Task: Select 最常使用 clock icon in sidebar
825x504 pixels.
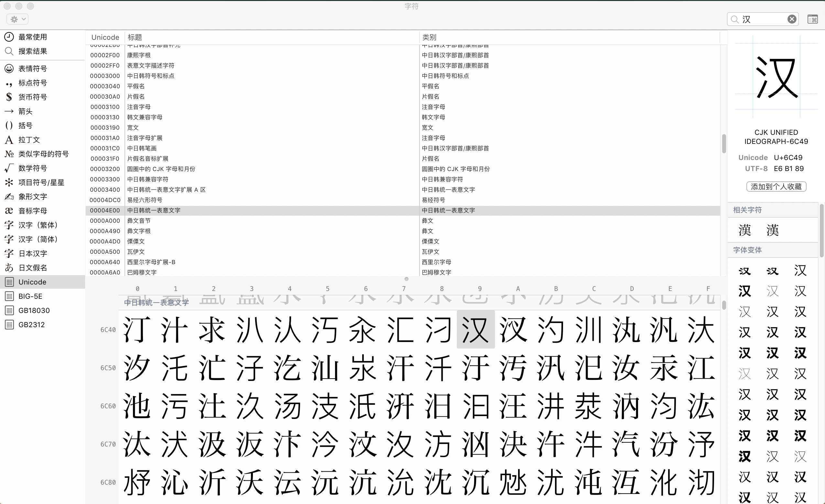Action: 9,37
